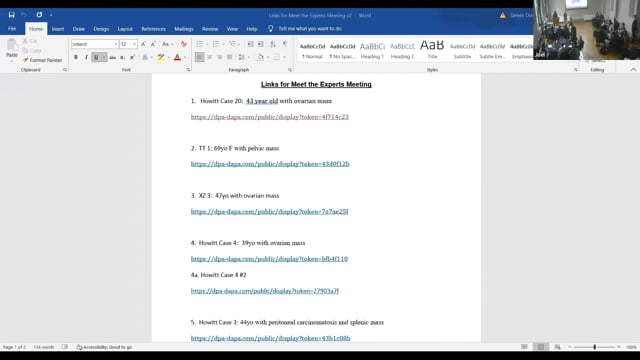
Task: Open text highlight color dropdown arrow
Action: click(168, 58)
